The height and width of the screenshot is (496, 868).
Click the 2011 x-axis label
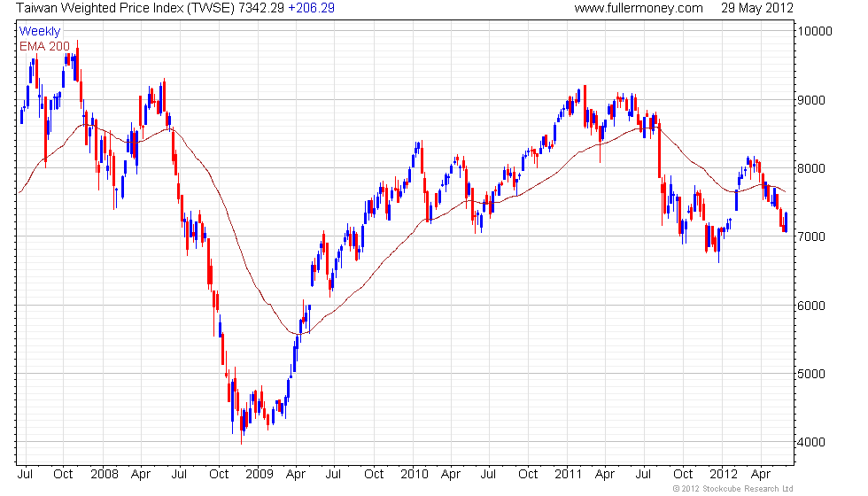click(x=569, y=475)
